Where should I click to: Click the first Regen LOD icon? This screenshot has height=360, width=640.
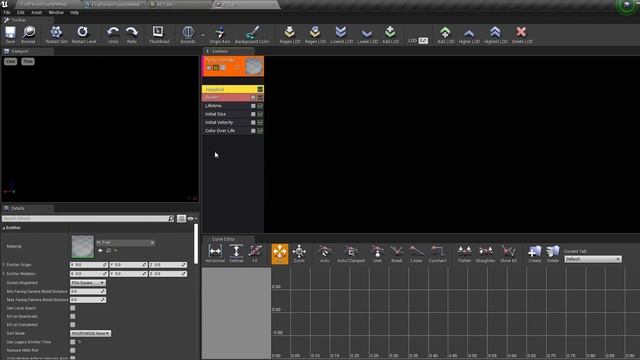pos(290,35)
